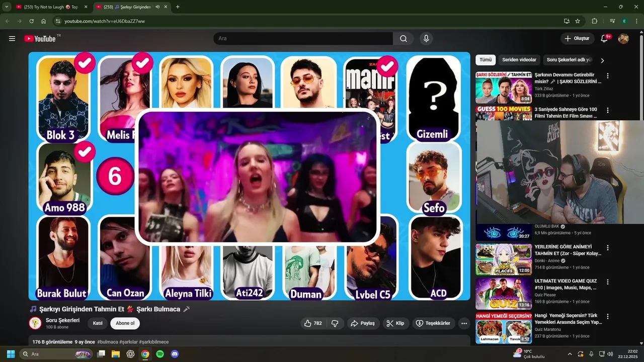
Task: Open more actions ellipsis under video
Action: [x=464, y=323]
